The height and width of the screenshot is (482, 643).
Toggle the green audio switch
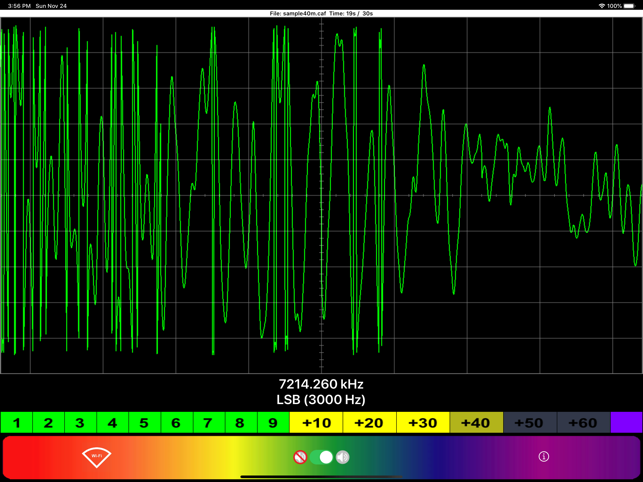tap(321, 457)
